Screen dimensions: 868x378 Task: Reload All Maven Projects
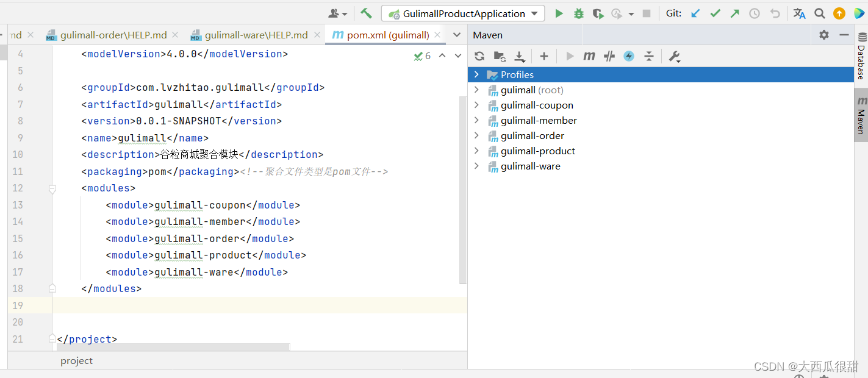(479, 56)
